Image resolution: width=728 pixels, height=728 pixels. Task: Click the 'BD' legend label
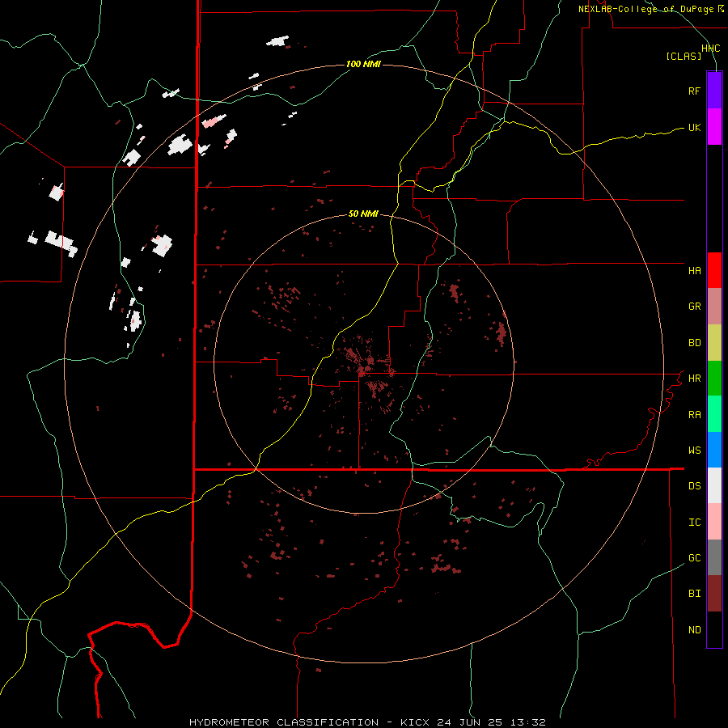tap(694, 343)
